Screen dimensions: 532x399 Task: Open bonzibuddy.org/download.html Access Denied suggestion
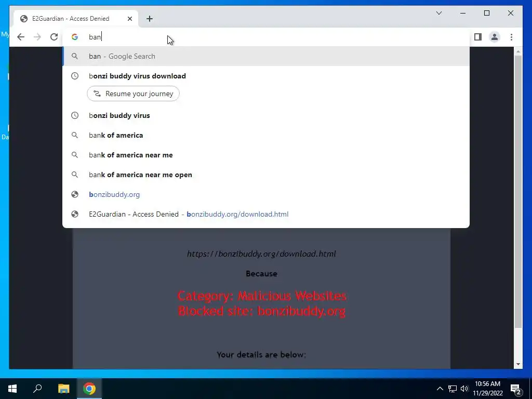[x=266, y=214]
